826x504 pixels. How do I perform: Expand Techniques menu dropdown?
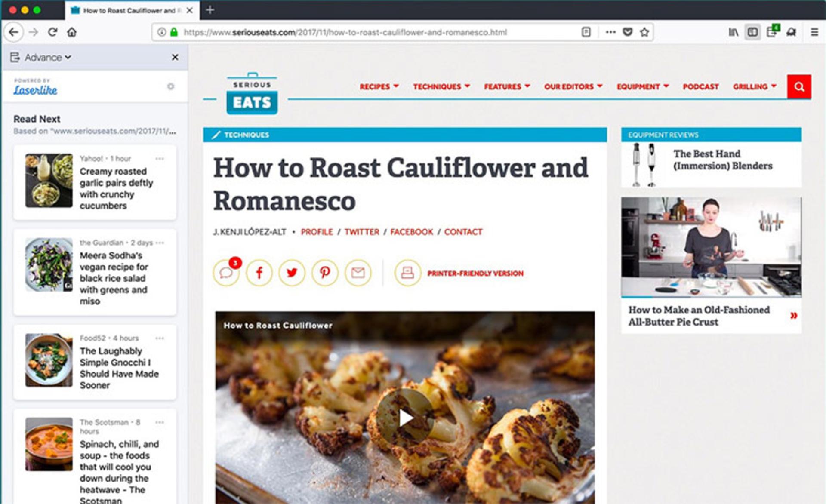tap(441, 86)
